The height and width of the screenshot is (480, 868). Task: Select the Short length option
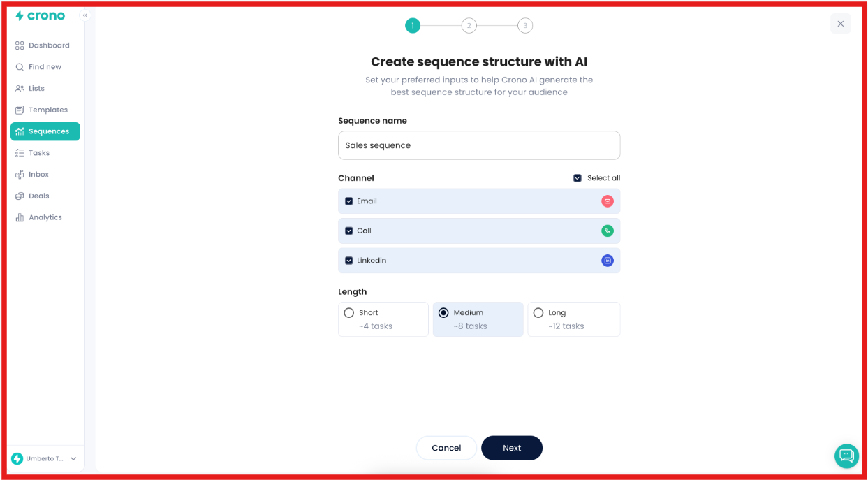349,312
